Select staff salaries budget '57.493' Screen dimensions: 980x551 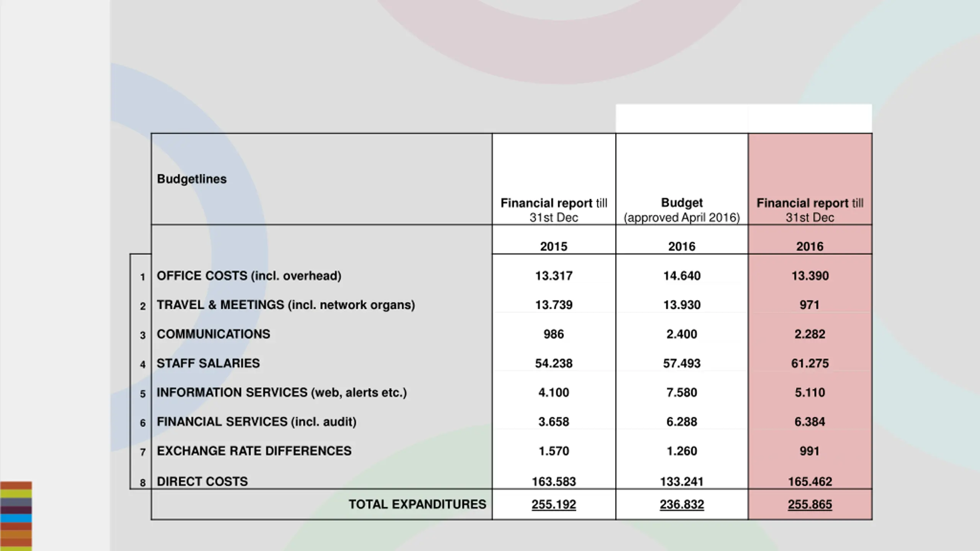point(682,363)
